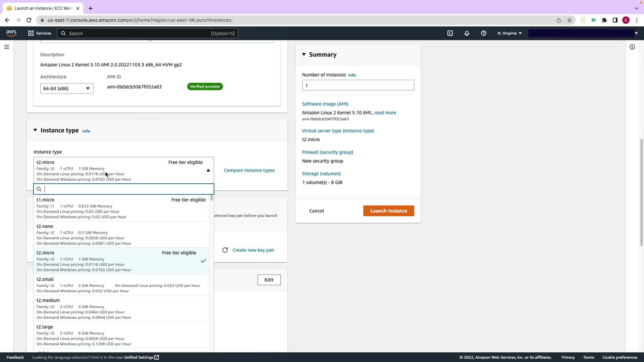Viewport: 644px width, 362px height.
Task: Click the Launch instance button
Action: tap(388, 211)
